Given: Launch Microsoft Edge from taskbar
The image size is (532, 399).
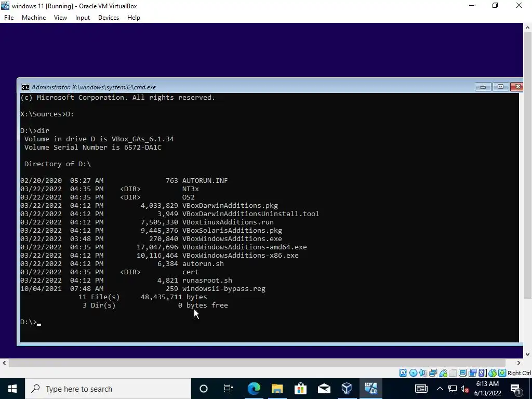Looking at the screenshot, I should click(x=254, y=389).
